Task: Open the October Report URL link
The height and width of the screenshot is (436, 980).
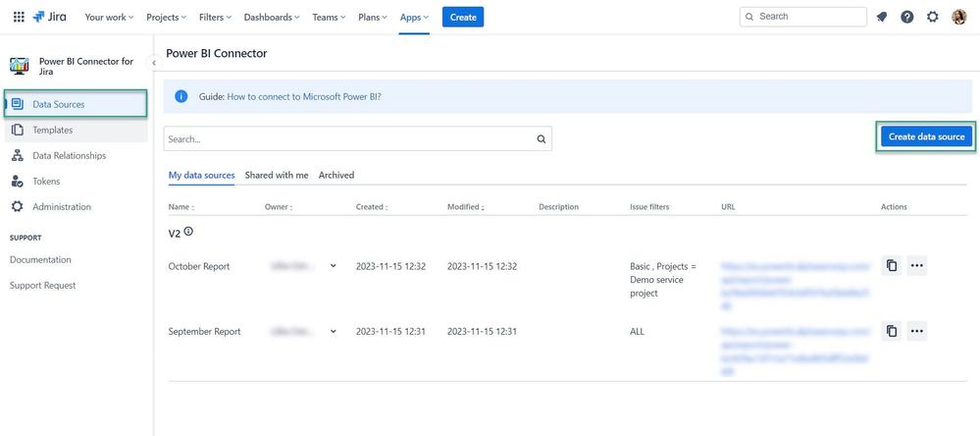Action: pos(795,286)
